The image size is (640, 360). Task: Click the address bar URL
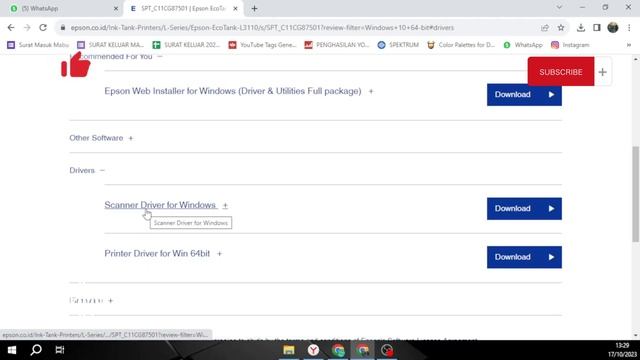coord(262,28)
